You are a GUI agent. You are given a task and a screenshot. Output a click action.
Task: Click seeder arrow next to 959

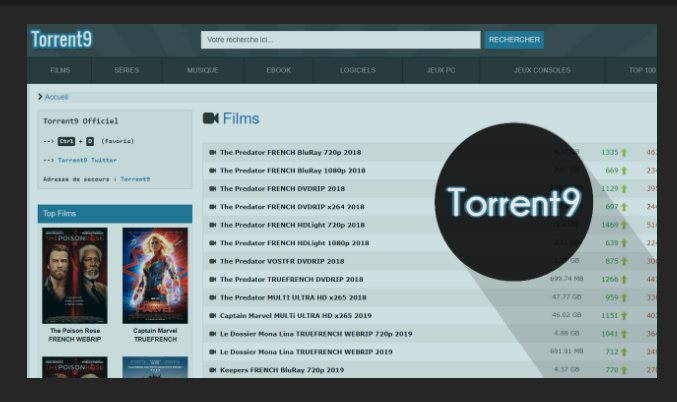click(x=624, y=298)
